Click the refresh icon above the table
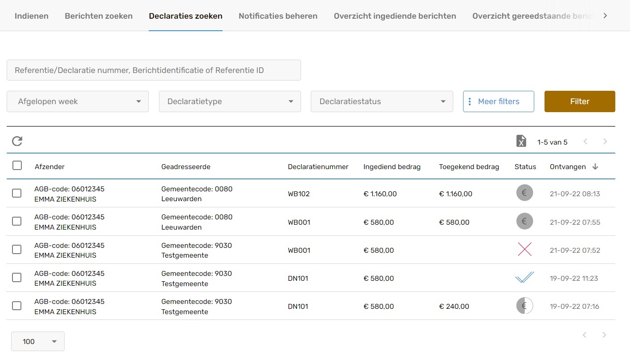This screenshot has width=630, height=364. (x=17, y=142)
